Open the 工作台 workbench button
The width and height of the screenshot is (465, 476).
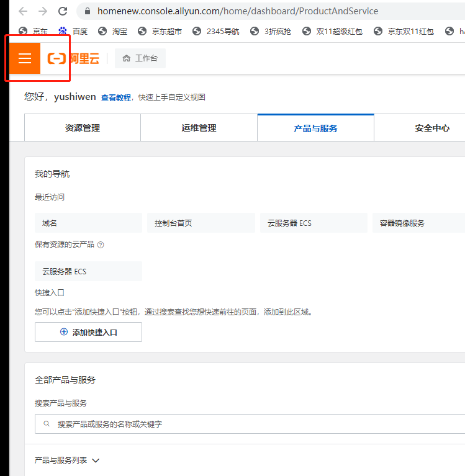pos(140,58)
